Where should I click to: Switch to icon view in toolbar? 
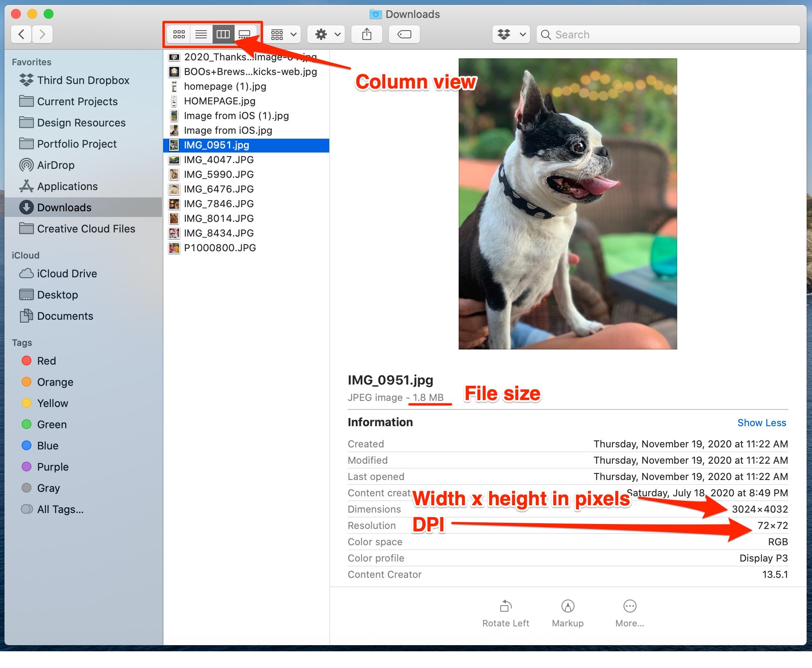pos(179,34)
